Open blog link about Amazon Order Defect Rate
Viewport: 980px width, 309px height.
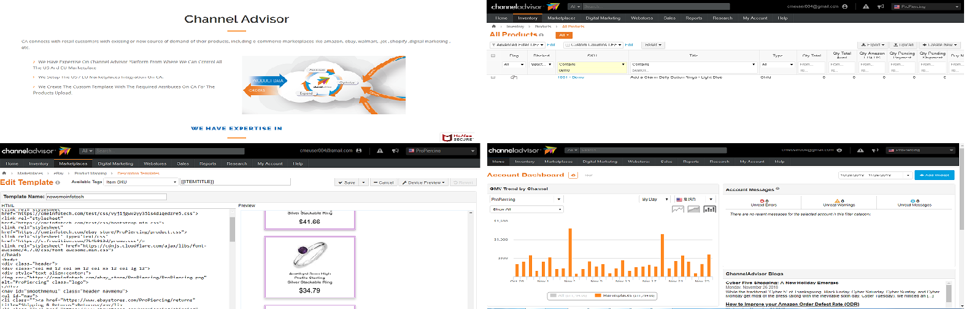pos(792,304)
